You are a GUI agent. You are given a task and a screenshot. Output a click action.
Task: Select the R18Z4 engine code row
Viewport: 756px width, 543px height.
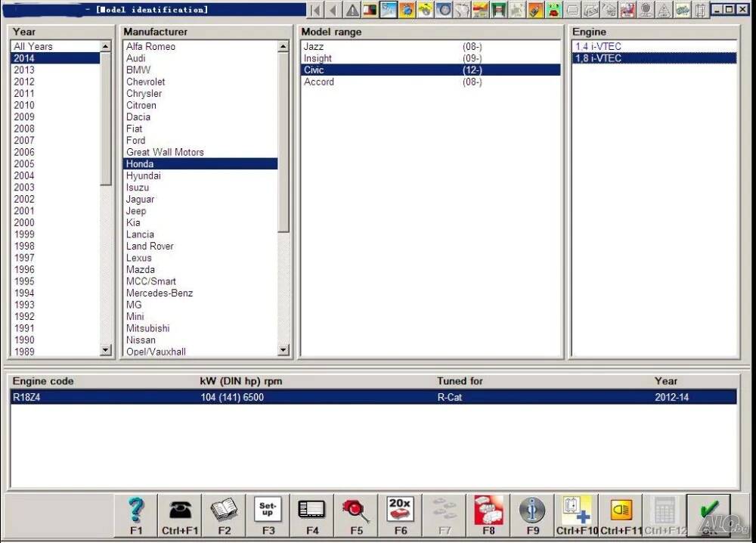pyautogui.click(x=373, y=397)
